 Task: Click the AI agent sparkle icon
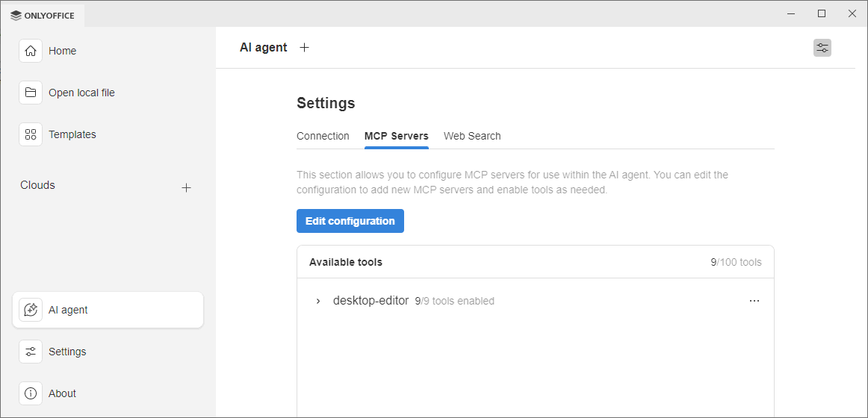[x=31, y=310]
